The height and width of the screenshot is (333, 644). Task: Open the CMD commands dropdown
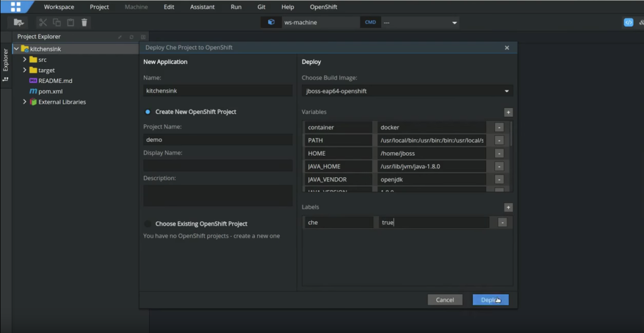click(x=420, y=23)
